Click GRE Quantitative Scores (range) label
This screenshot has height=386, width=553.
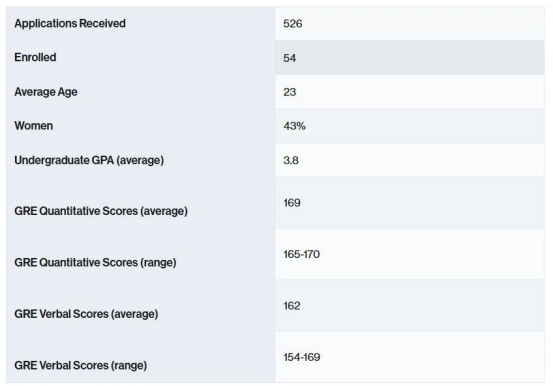(95, 263)
